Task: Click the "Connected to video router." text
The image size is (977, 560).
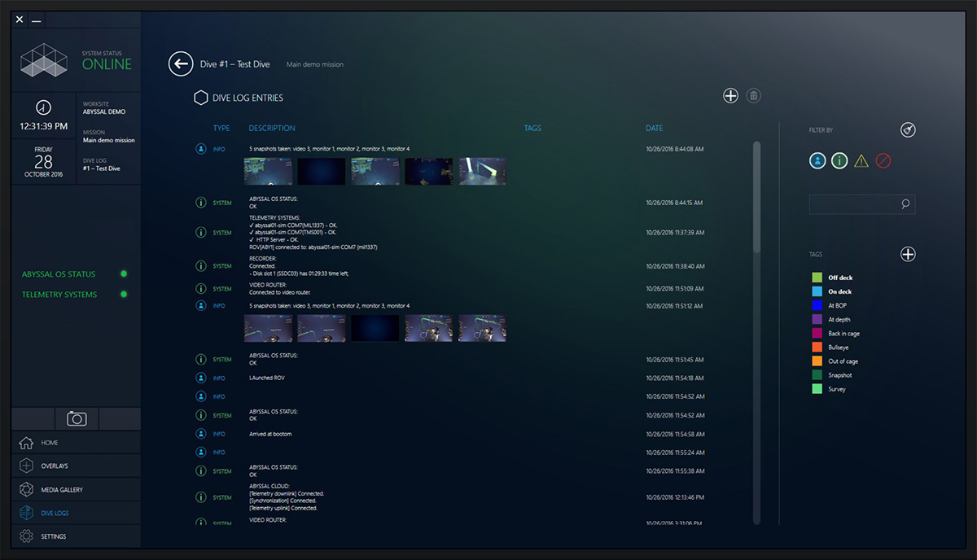Action: 280,292
